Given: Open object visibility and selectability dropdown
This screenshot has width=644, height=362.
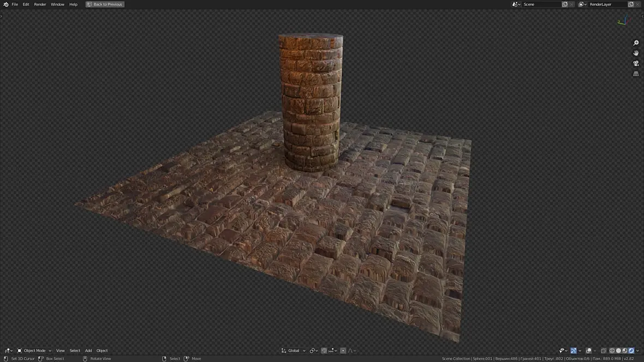Looking at the screenshot, I should coord(563,351).
